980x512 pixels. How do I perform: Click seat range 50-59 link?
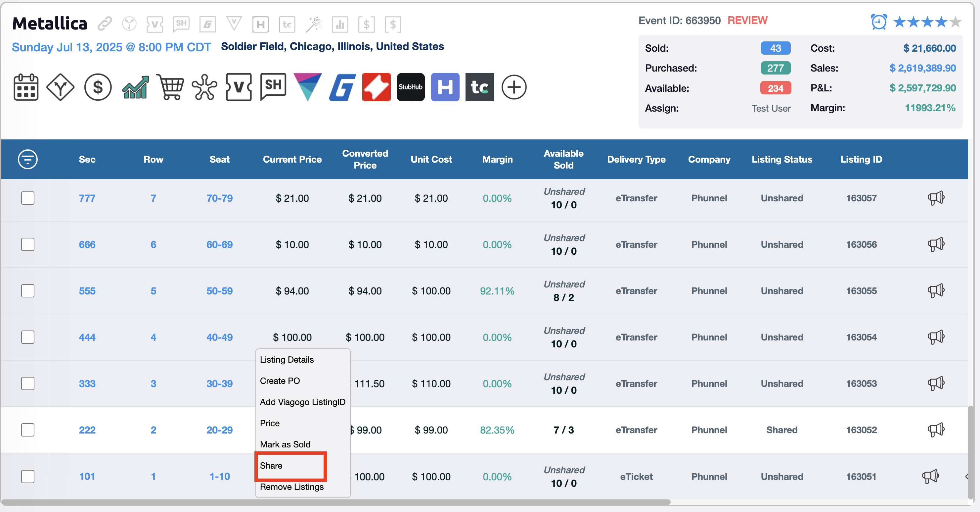point(219,291)
